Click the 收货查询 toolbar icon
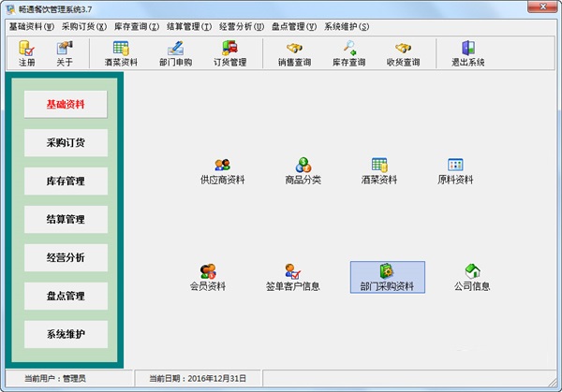The image size is (562, 392). tap(403, 53)
